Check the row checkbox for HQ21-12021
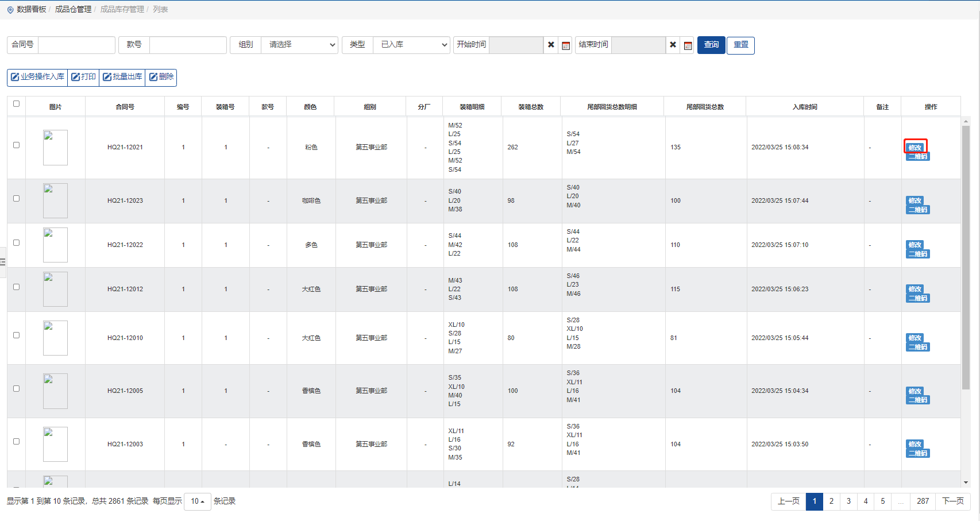980x521 pixels. point(16,145)
